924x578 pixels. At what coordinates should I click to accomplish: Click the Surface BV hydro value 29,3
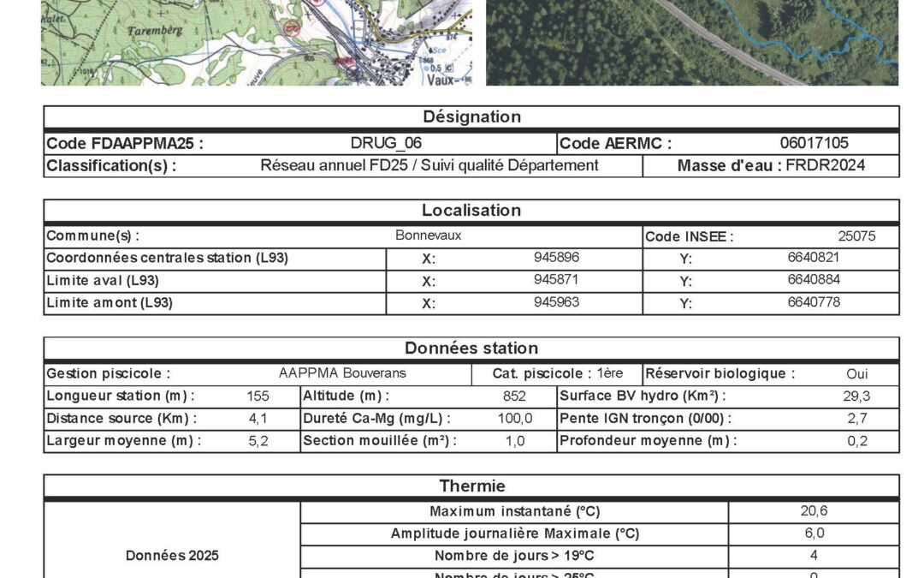pos(856,396)
